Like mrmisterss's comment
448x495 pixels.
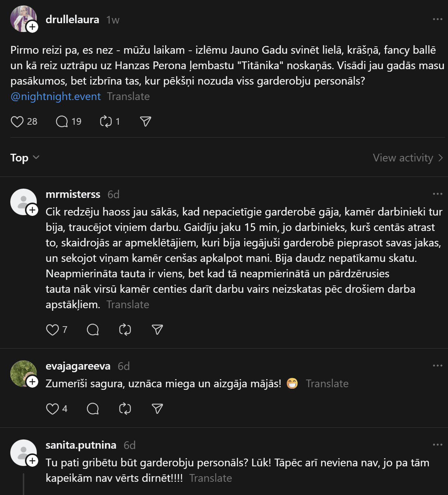coord(52,330)
